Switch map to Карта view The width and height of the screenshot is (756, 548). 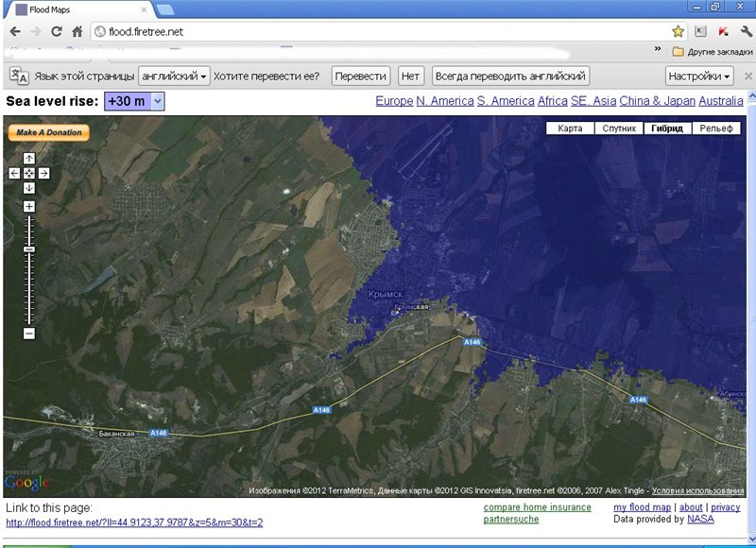[570, 128]
